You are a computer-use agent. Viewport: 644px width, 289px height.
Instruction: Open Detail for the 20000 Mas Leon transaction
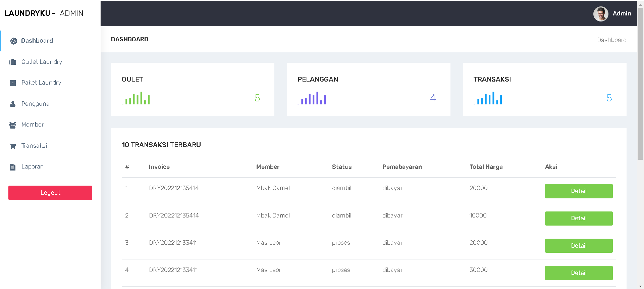pos(579,246)
